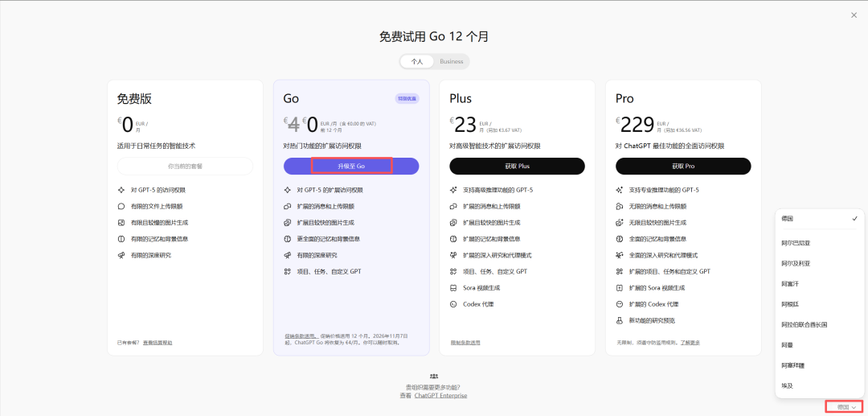Screen dimensions: 868x416
Task: Switch to the Business plan tab
Action: (451, 61)
